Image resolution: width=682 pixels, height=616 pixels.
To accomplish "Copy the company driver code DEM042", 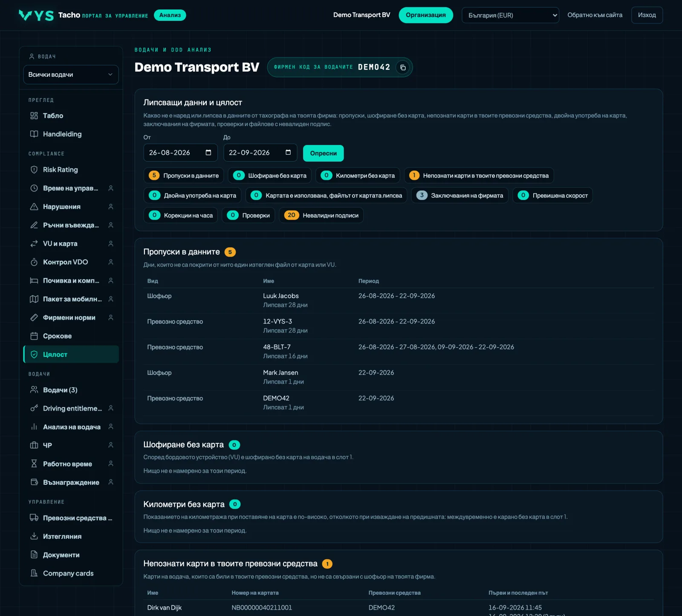I will (x=403, y=67).
